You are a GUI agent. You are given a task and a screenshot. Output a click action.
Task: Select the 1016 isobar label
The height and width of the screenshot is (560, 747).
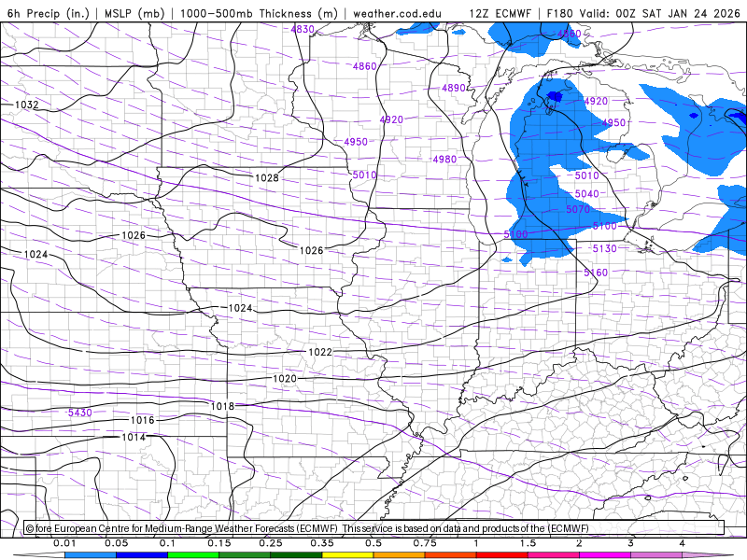[143, 419]
